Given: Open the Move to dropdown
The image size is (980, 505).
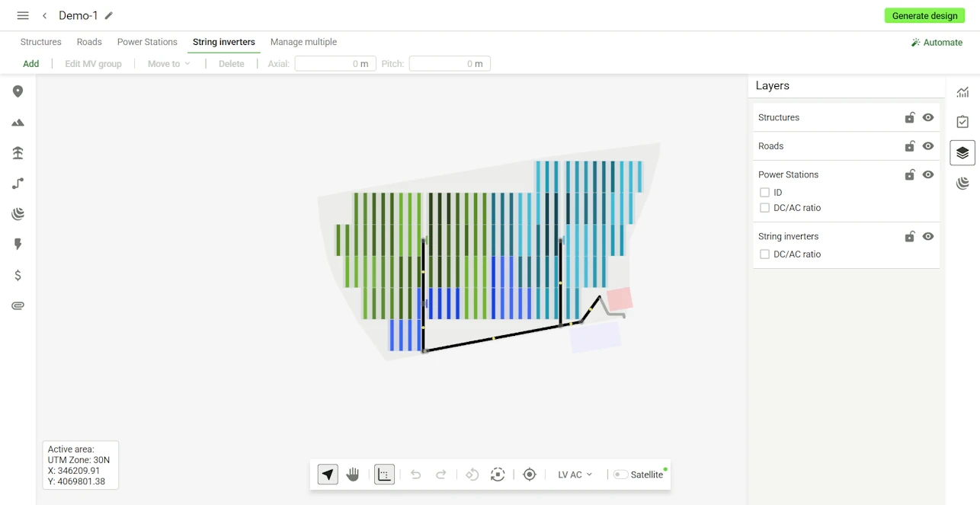Looking at the screenshot, I should [x=168, y=64].
